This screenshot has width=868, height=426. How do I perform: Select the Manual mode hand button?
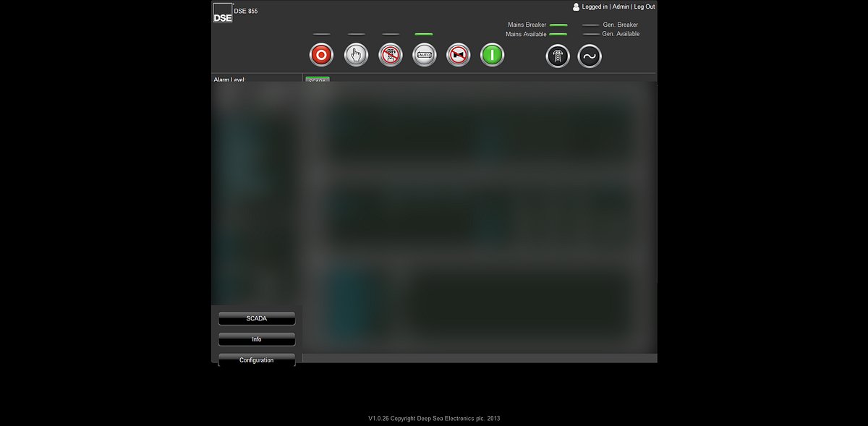(356, 55)
